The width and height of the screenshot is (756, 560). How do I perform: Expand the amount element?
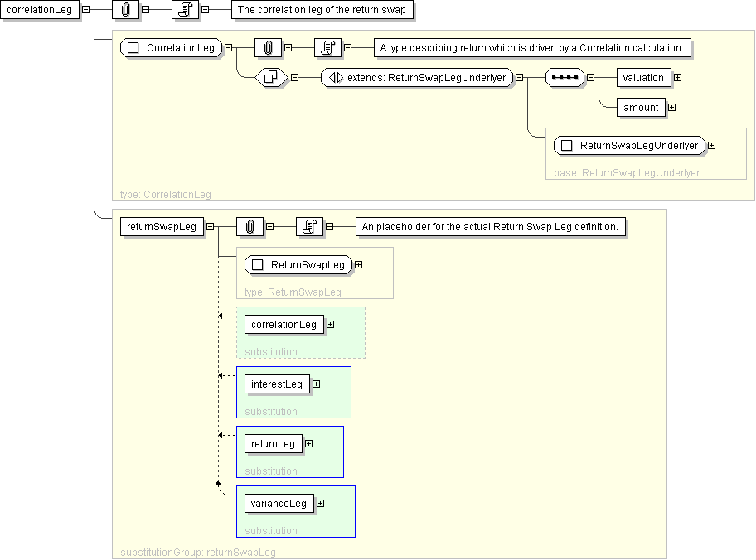pyautogui.click(x=671, y=107)
